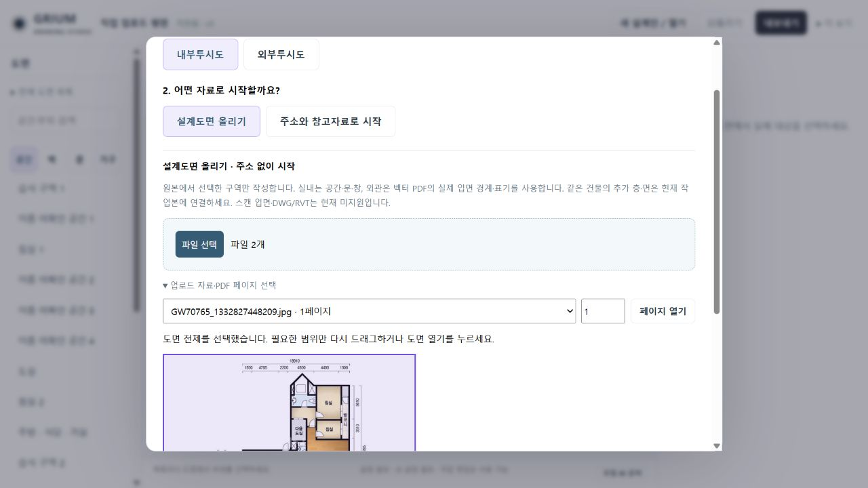Click the dialog vertical scrollbar thumb
This screenshot has height=488, width=868.
(717, 202)
